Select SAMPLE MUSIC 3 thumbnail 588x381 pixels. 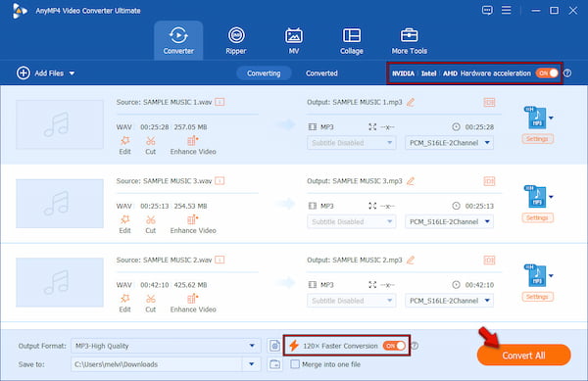coord(60,204)
